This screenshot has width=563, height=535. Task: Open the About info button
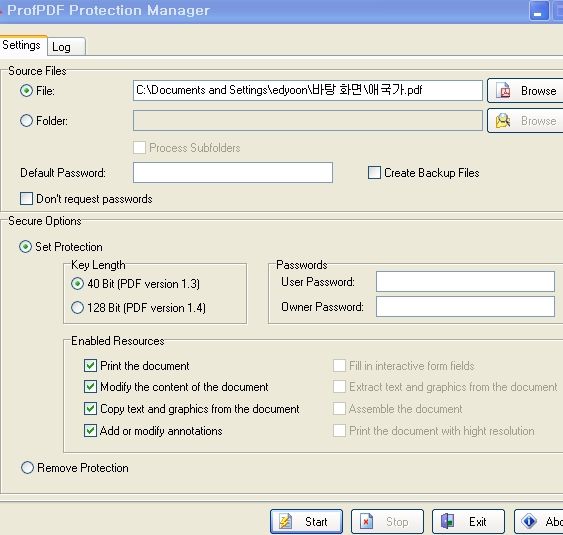click(539, 521)
